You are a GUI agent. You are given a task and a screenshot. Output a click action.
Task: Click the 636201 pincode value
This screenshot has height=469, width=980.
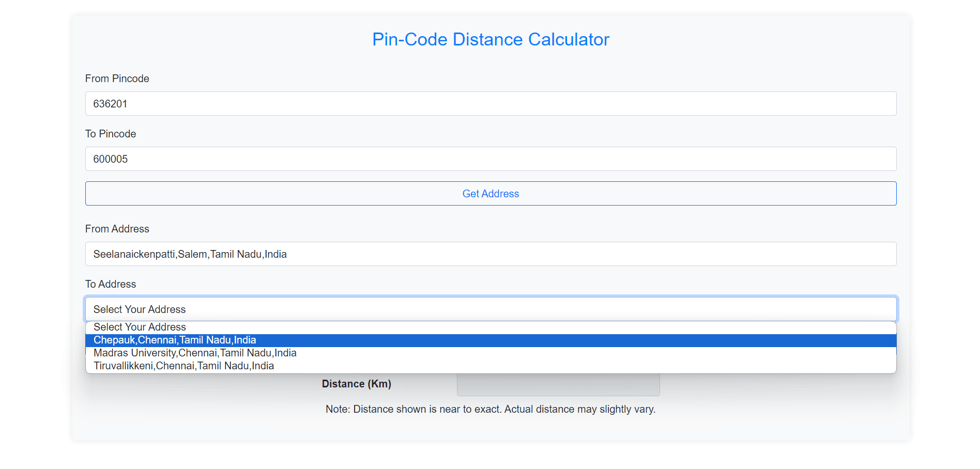110,104
